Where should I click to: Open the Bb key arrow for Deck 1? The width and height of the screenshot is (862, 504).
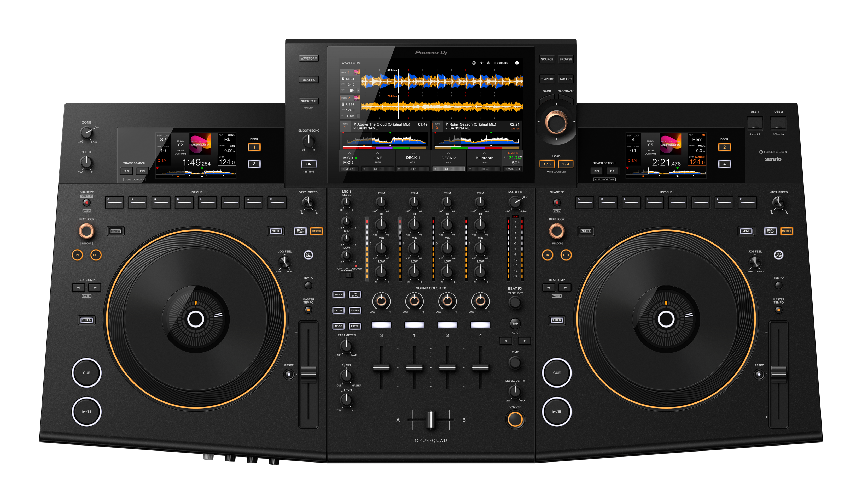[358, 91]
